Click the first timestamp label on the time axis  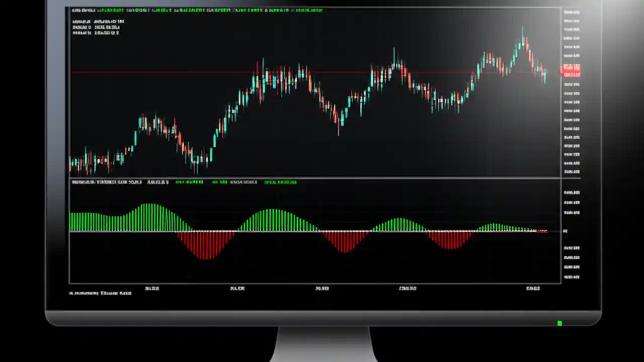pyautogui.click(x=152, y=288)
